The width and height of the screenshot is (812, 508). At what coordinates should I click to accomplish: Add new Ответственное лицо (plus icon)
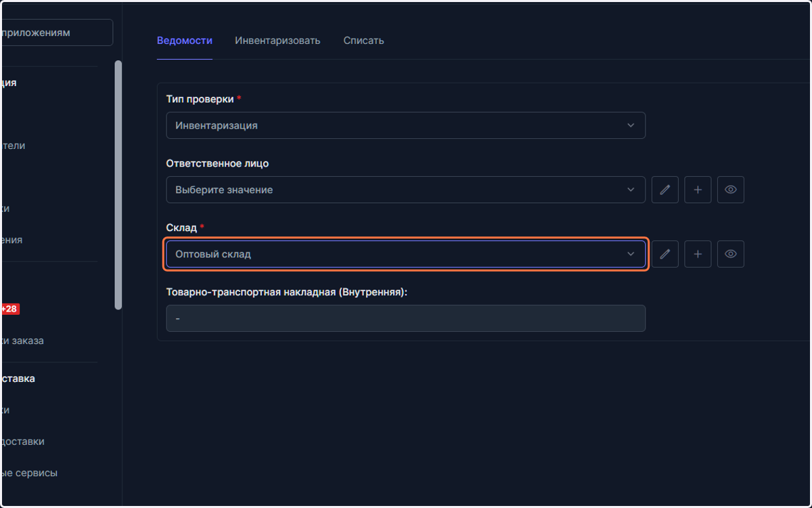(698, 190)
